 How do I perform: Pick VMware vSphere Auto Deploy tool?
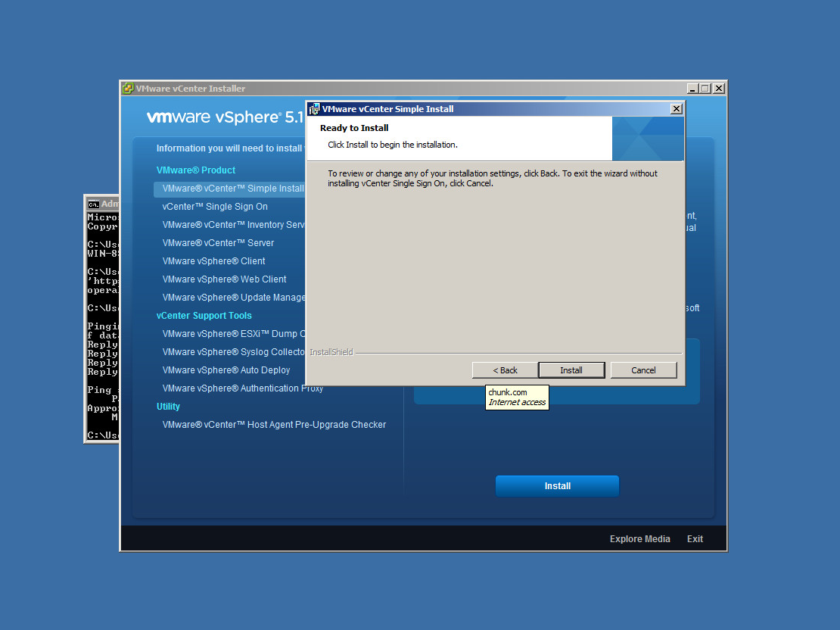point(226,370)
